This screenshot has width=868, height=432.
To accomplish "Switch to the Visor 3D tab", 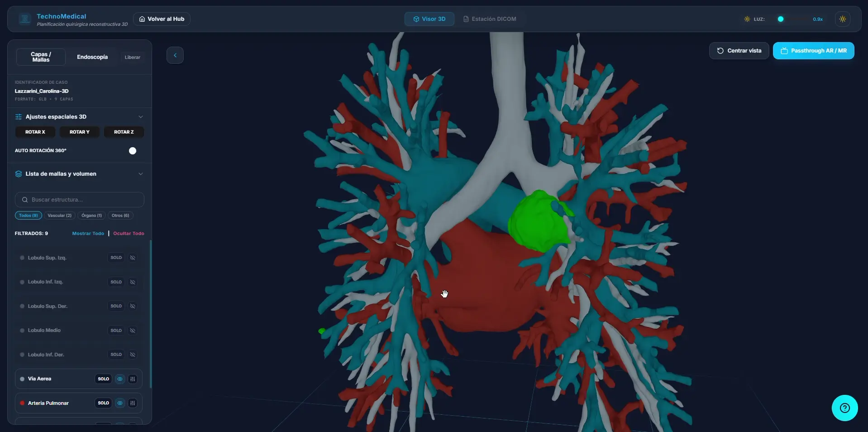I will [x=429, y=19].
